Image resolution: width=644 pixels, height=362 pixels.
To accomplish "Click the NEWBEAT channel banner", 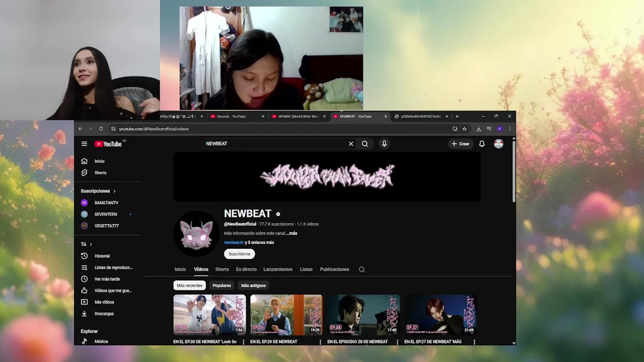I will (327, 176).
